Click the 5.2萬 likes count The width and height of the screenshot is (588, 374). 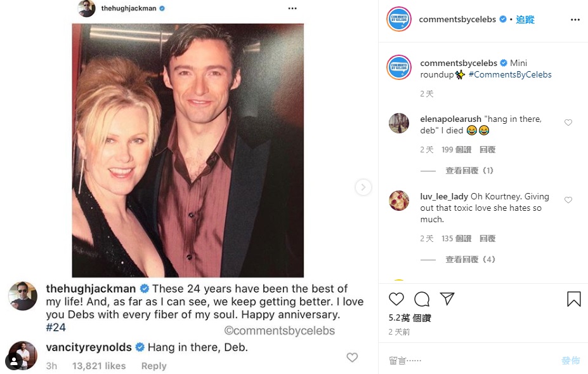410,318
